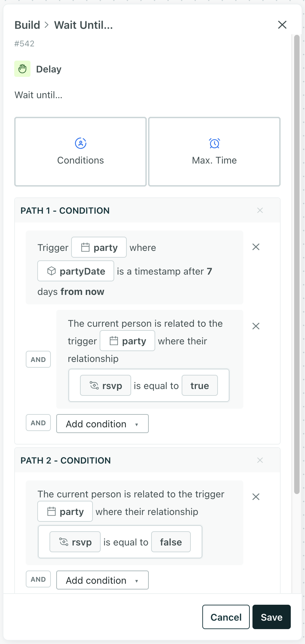Select the Conditions person icon
305x644 pixels.
point(80,143)
